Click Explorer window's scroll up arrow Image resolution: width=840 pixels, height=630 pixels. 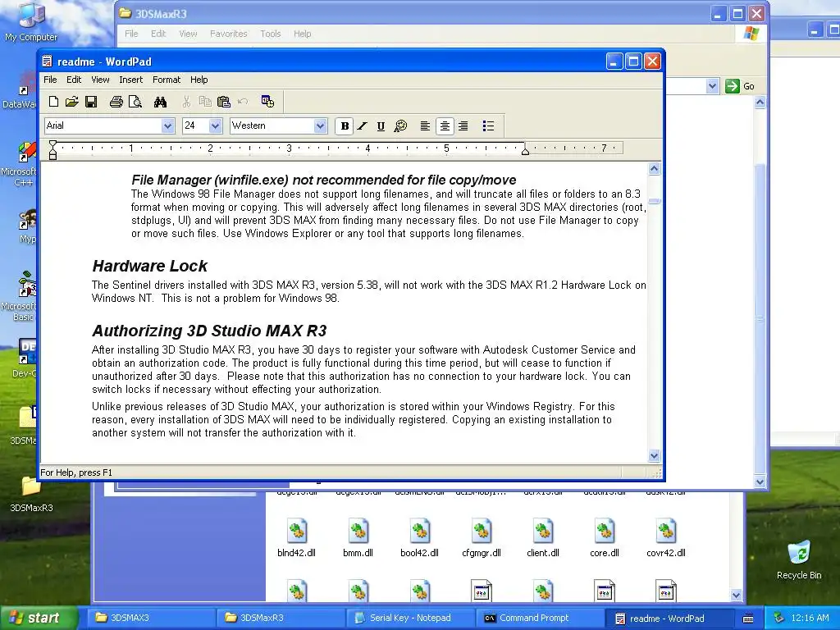coord(760,103)
